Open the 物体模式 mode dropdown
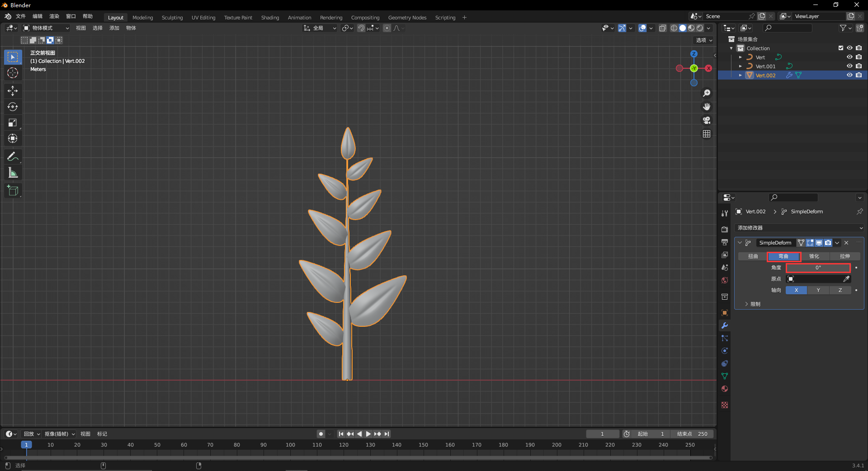This screenshot has width=868, height=471. pos(46,28)
